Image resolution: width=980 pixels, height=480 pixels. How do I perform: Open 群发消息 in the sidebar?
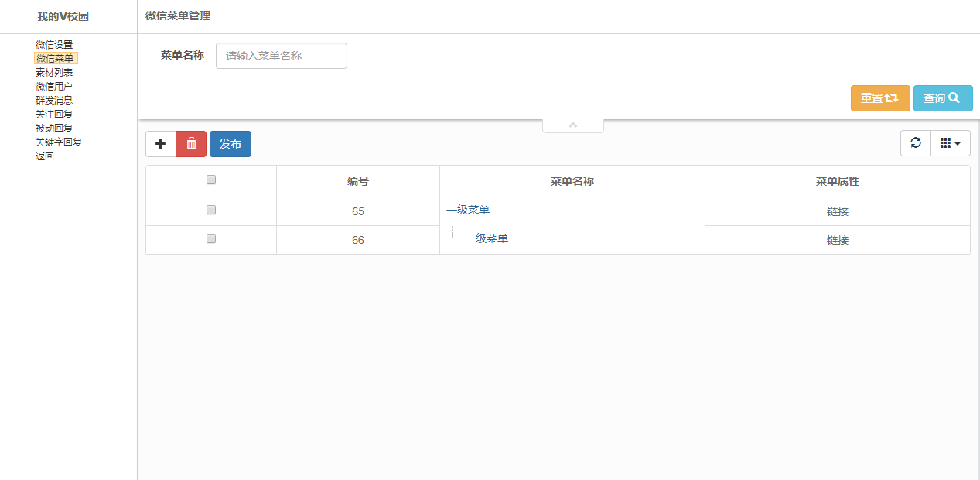(x=54, y=101)
